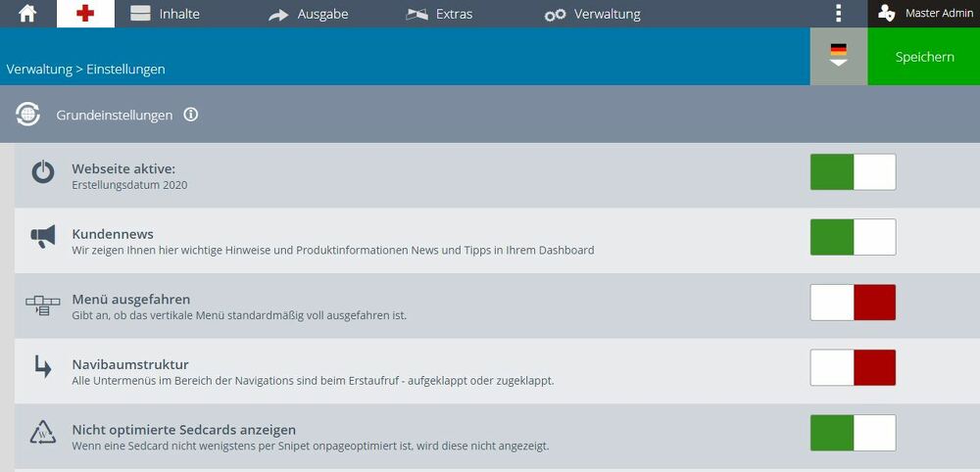Click the Webseite aktive power icon
Screen dimensions: 980x472
coord(43,171)
